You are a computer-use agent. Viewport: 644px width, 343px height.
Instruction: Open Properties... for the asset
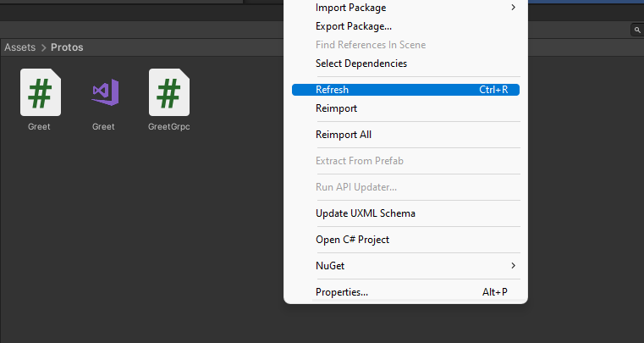click(x=341, y=292)
